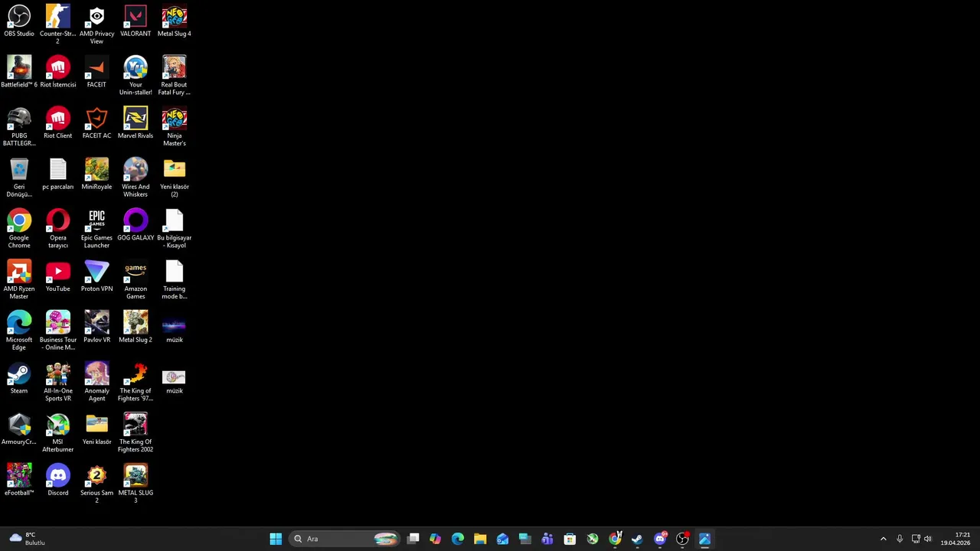Click the Serious Sam 2 shortcut
Screen dimensions: 980x551
(96, 484)
